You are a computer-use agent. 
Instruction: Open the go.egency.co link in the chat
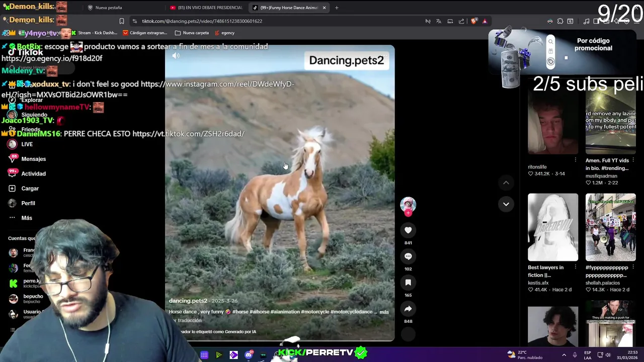(52, 58)
